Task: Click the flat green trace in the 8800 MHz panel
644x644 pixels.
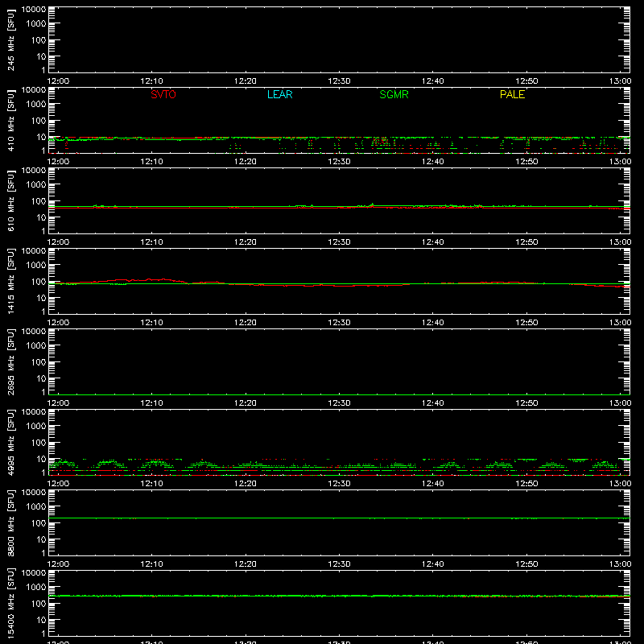Action: click(339, 518)
